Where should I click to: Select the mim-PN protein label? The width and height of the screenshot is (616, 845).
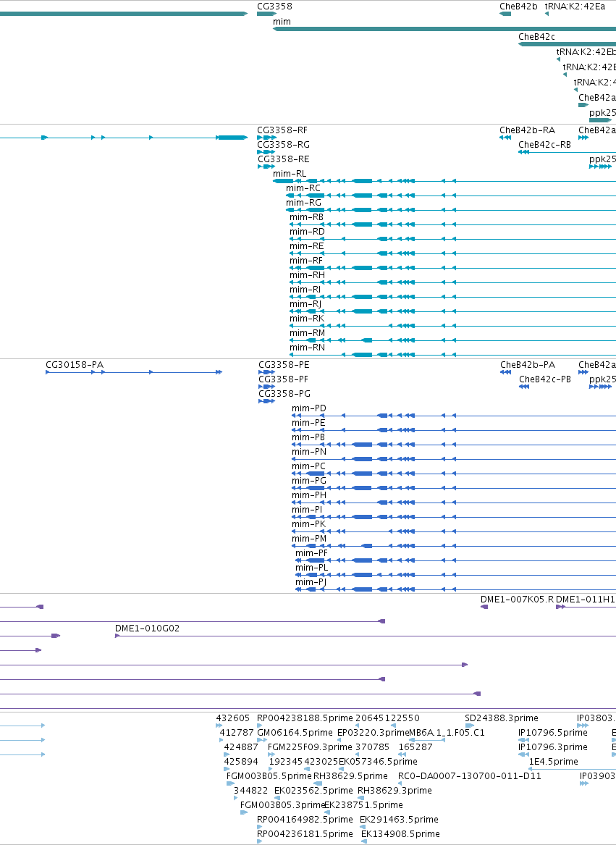(309, 452)
